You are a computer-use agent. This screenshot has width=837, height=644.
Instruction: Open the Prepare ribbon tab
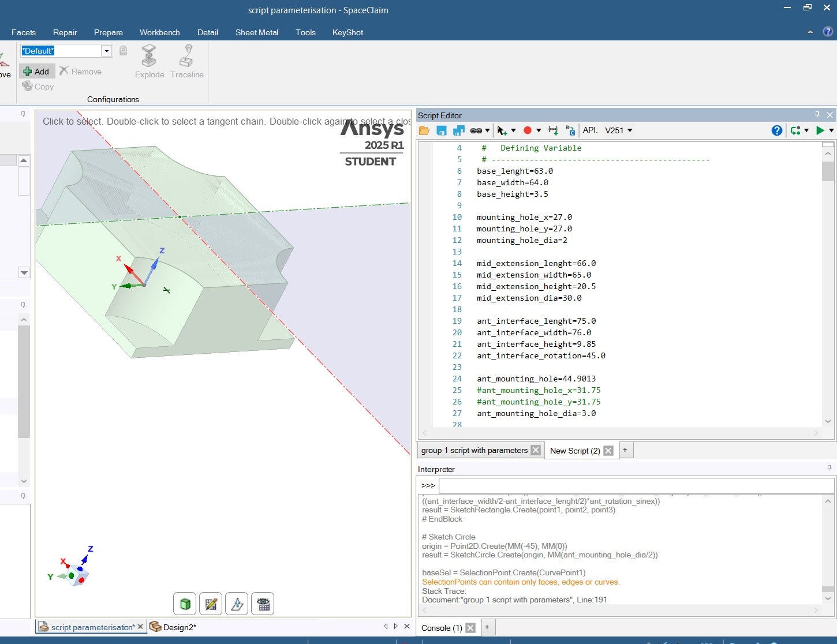tap(109, 32)
